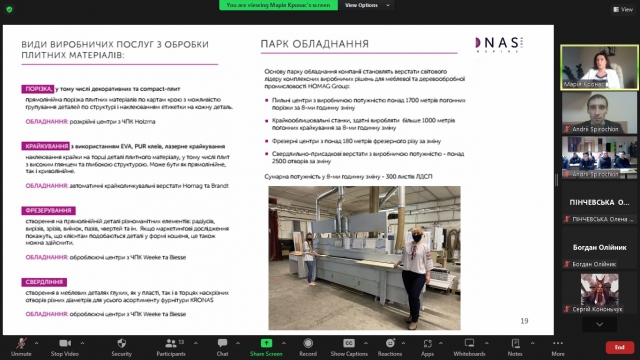Screen dimensions: 640x360
Task: Click the ФРЕЗЕРУВАННЯ label on the slide
Action: point(48,211)
